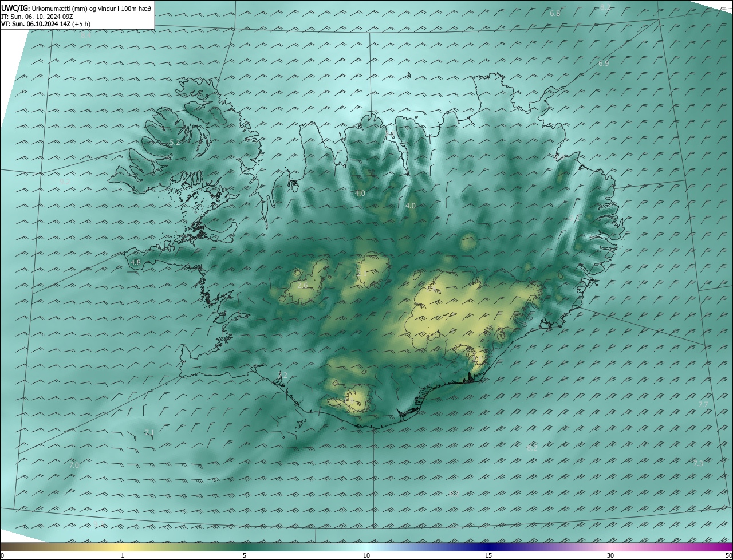Click the 7.3 value on the map
This screenshot has height=560, width=733.
[x=697, y=463]
